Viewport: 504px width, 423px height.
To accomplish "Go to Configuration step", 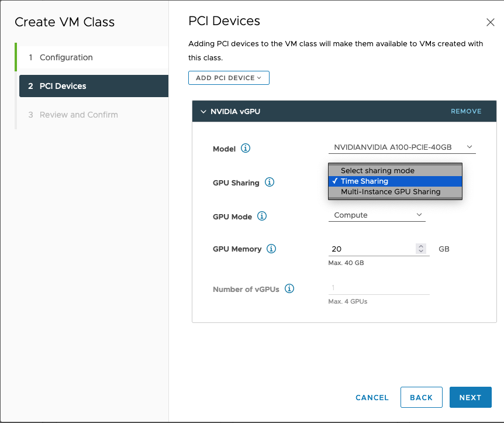I will (x=66, y=57).
